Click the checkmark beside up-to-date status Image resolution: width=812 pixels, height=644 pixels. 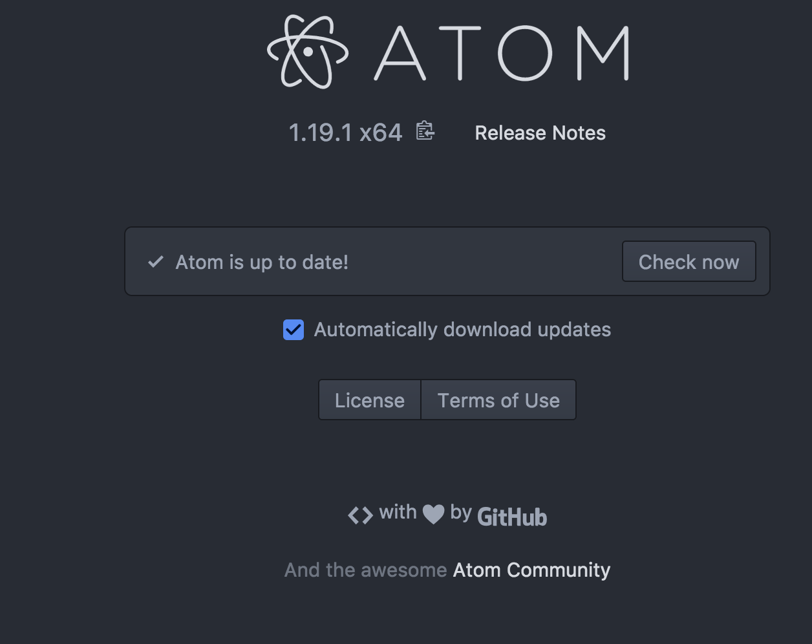pos(154,261)
